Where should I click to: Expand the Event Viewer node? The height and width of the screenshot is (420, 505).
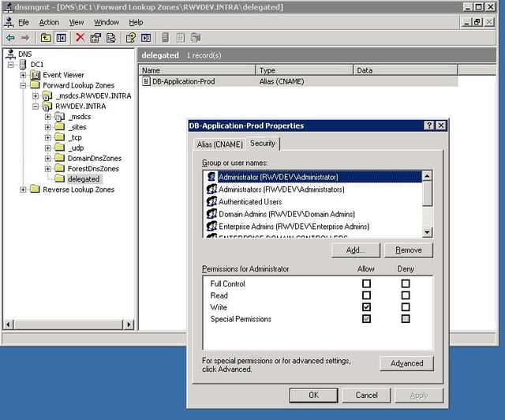[23, 75]
